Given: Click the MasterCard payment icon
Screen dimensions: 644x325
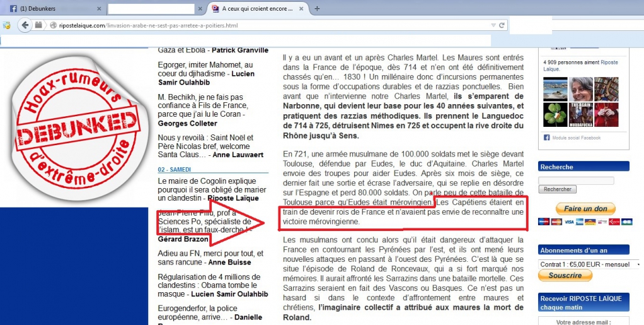Looking at the screenshot, I should click(556, 222).
